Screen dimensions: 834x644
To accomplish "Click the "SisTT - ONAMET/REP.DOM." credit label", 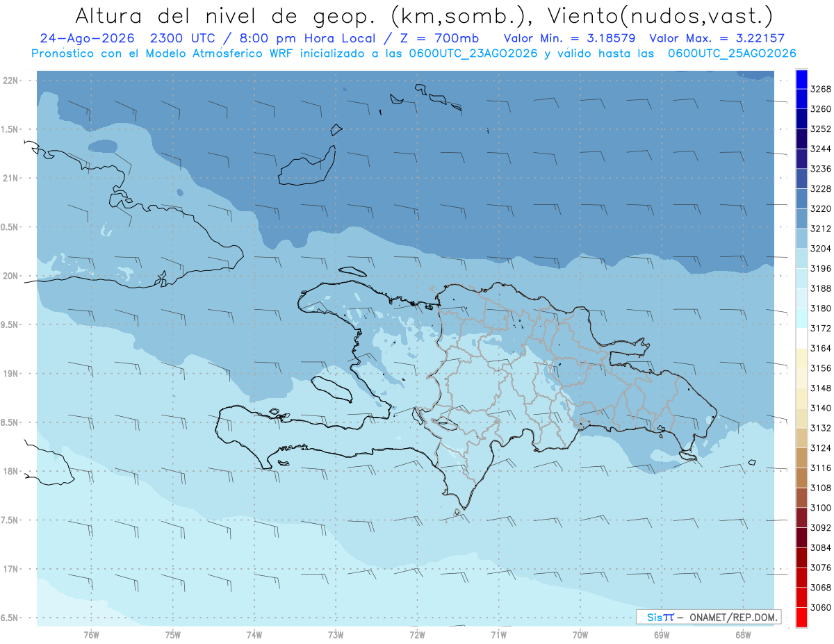I will click(x=708, y=617).
